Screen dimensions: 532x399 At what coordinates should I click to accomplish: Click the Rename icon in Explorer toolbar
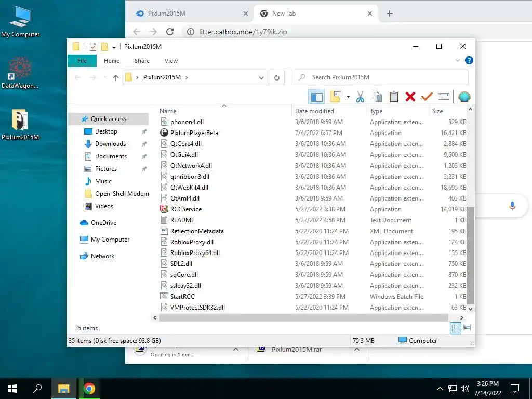(x=444, y=97)
